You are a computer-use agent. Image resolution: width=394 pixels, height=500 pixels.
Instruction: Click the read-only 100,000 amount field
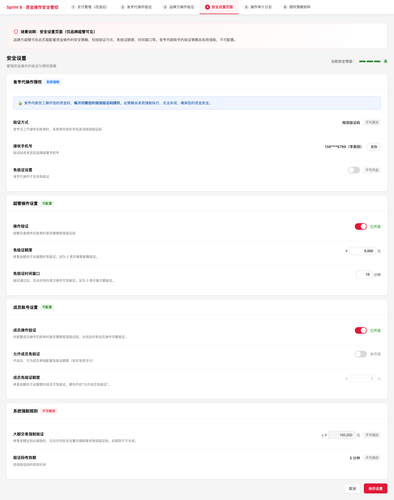click(342, 435)
